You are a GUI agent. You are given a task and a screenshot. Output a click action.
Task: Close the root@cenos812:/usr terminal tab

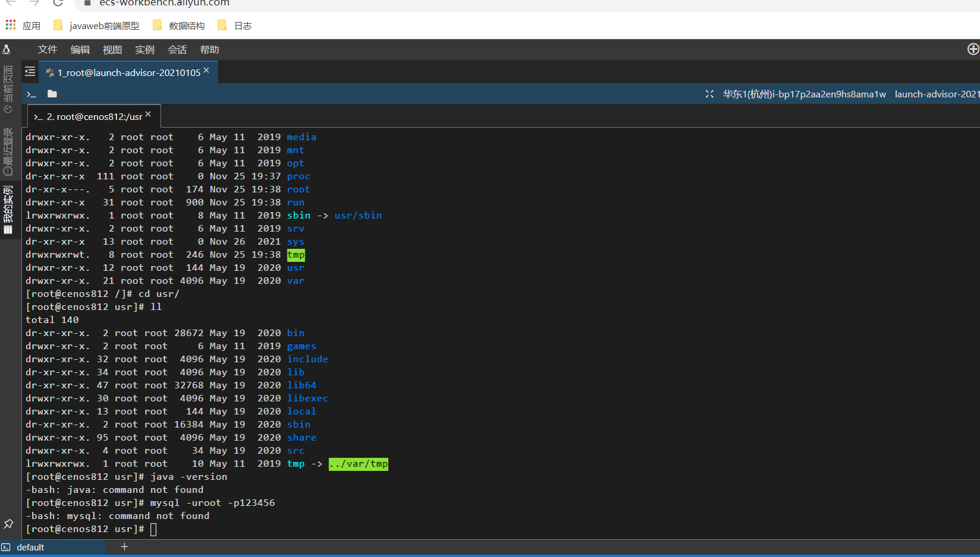point(148,114)
